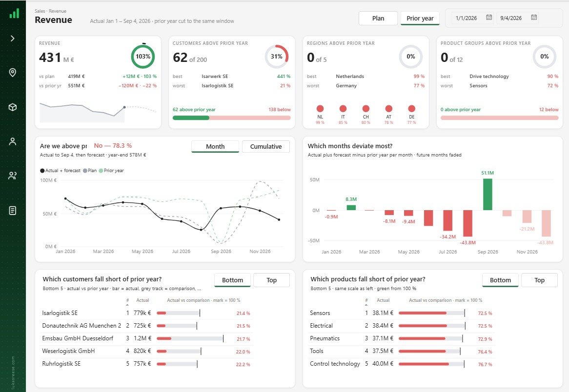Screen dimensions: 569x392
Task: Switch comparison to Prior year
Action: (420, 18)
